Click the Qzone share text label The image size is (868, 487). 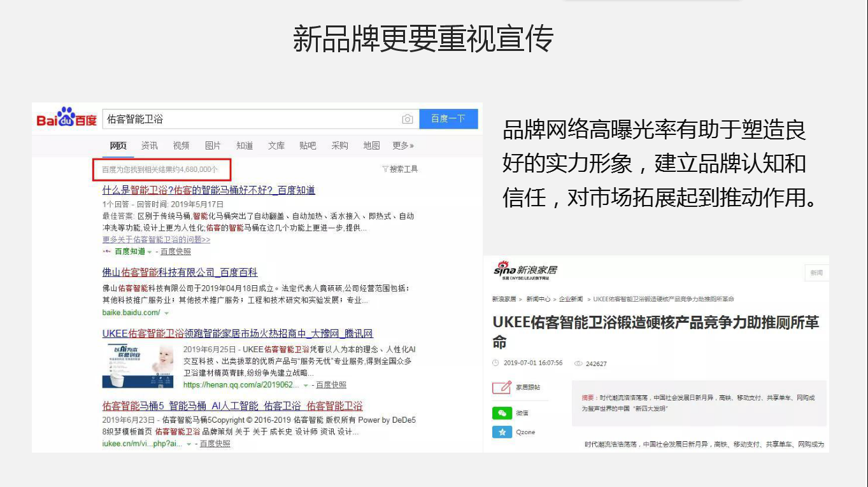point(525,432)
